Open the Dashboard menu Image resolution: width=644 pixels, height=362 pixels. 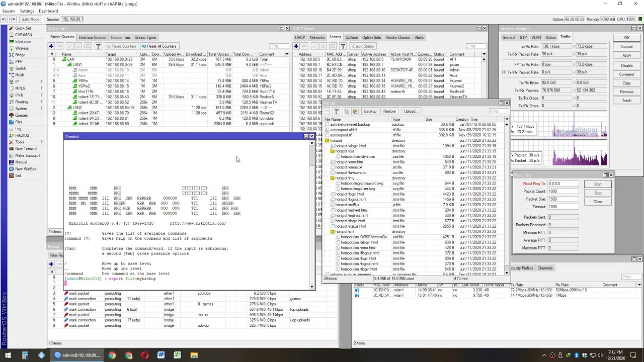pos(48,11)
